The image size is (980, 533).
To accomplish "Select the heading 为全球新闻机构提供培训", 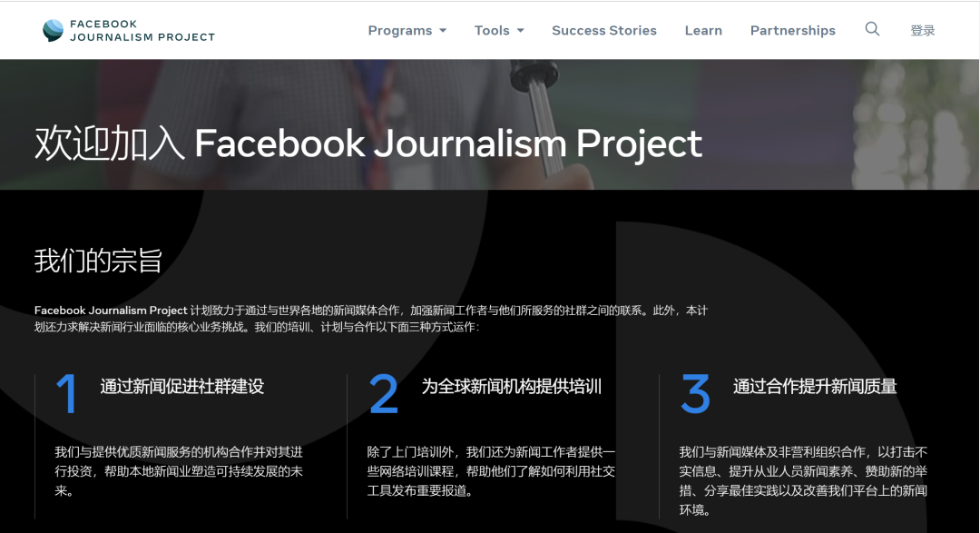I will point(511,387).
